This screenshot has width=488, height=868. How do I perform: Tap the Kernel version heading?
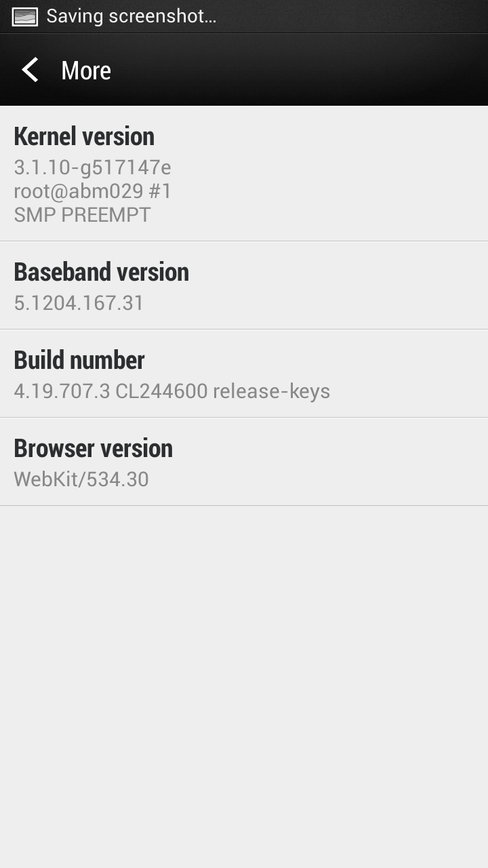(x=84, y=136)
